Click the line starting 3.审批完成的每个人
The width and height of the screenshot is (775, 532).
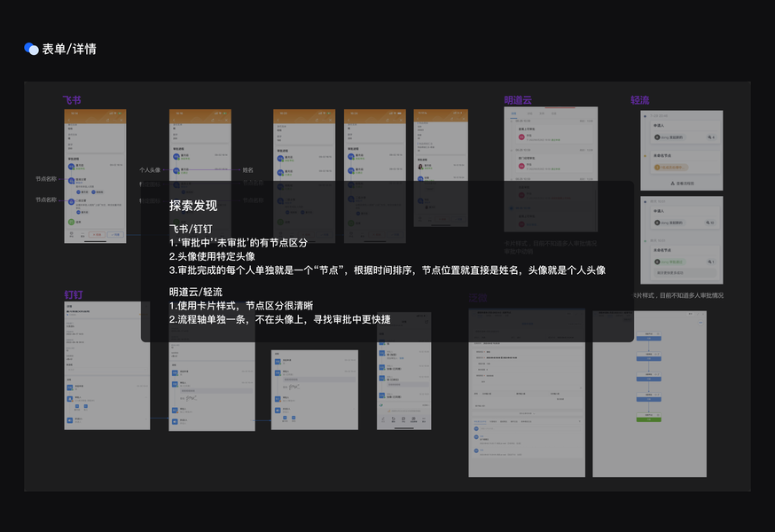click(x=387, y=270)
